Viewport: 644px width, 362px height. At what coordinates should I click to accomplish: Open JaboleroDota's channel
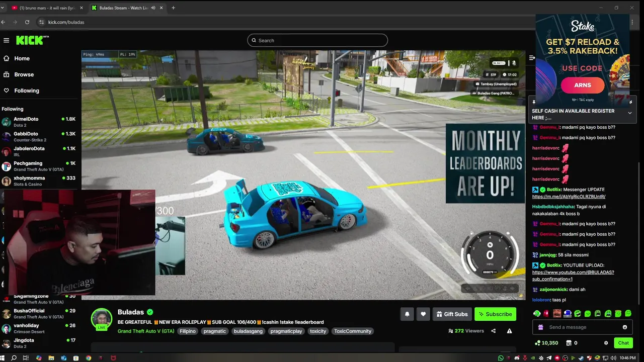(39, 151)
